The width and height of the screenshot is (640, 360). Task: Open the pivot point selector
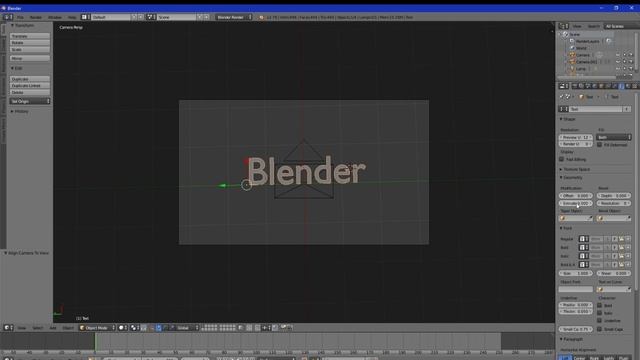pos(135,327)
